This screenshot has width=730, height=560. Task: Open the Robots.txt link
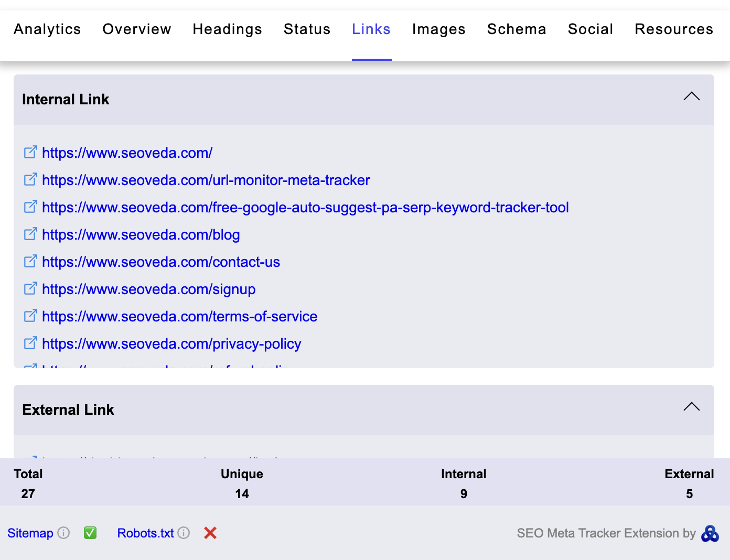pyautogui.click(x=145, y=533)
